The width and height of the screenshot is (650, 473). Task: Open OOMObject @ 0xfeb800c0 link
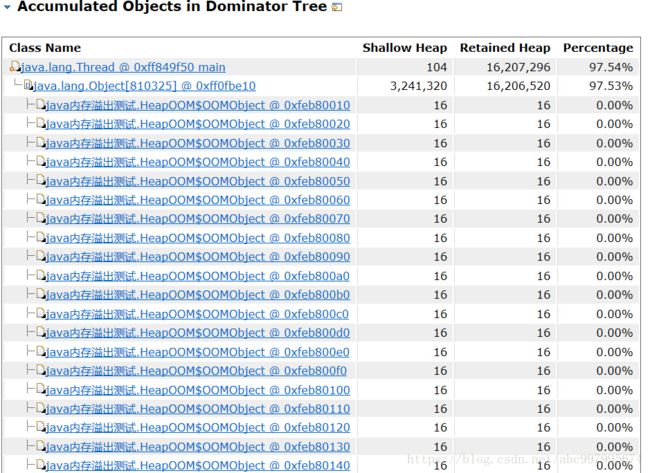197,314
